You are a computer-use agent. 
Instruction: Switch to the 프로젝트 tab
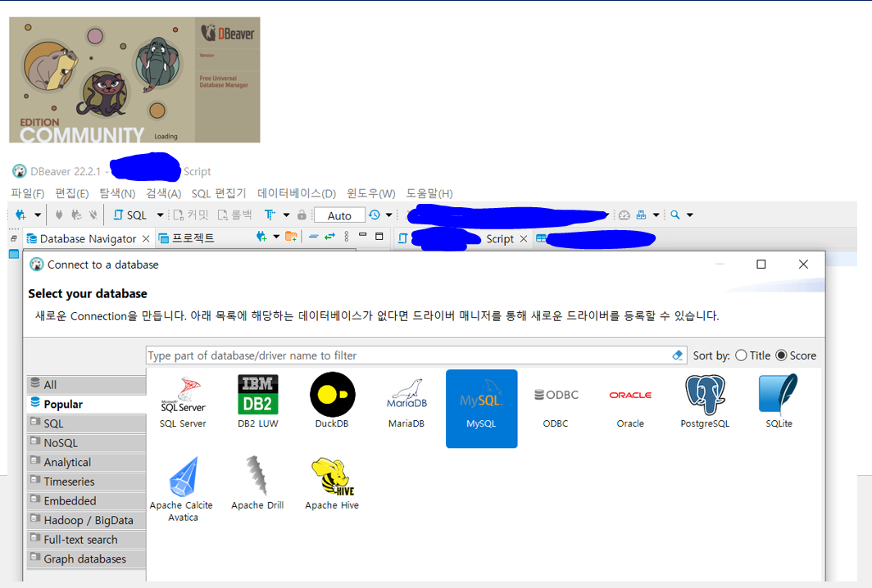coord(187,238)
